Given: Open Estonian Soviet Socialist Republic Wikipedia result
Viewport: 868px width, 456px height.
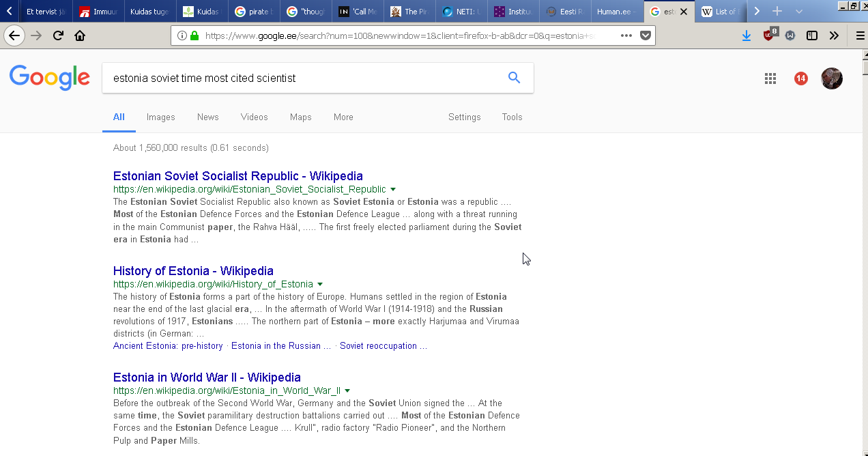Looking at the screenshot, I should (238, 176).
